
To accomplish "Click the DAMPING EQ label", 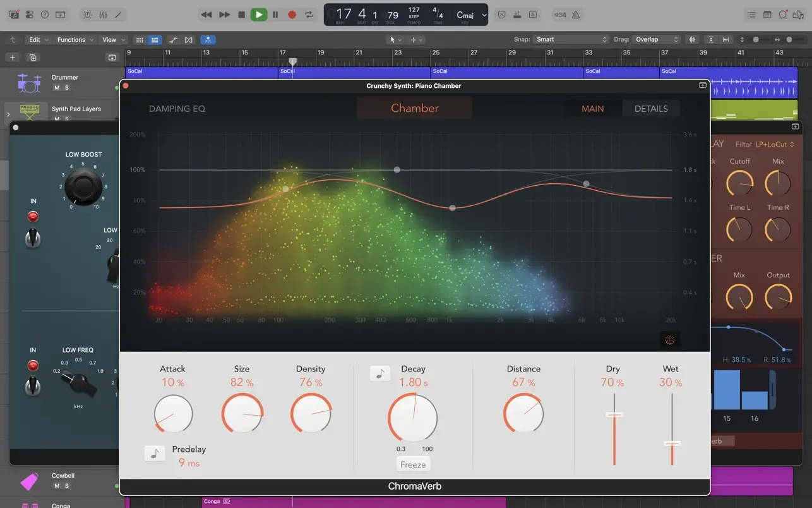I will tap(177, 109).
